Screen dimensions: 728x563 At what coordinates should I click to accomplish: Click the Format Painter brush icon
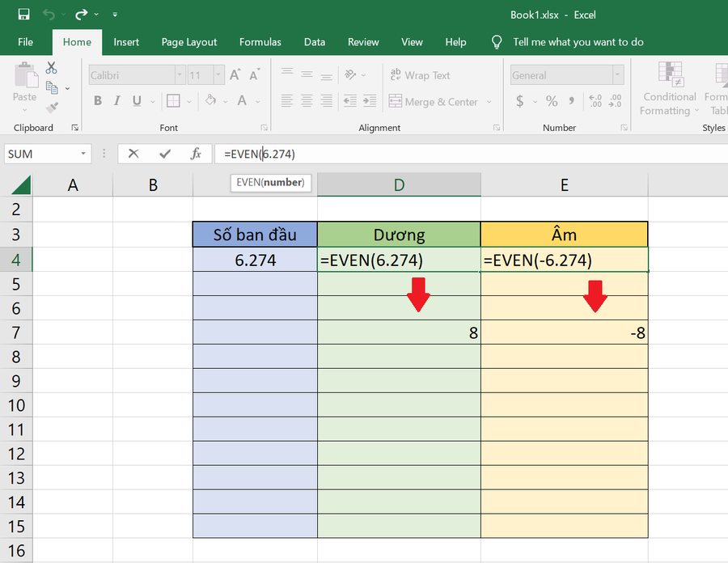(x=52, y=108)
